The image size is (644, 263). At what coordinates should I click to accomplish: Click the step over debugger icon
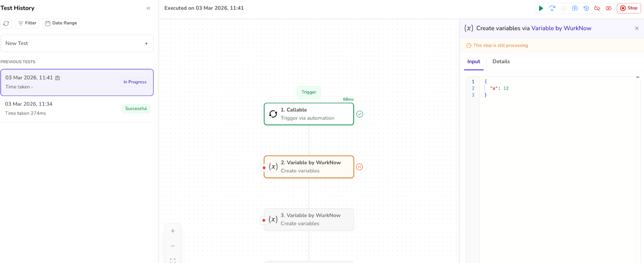click(552, 8)
